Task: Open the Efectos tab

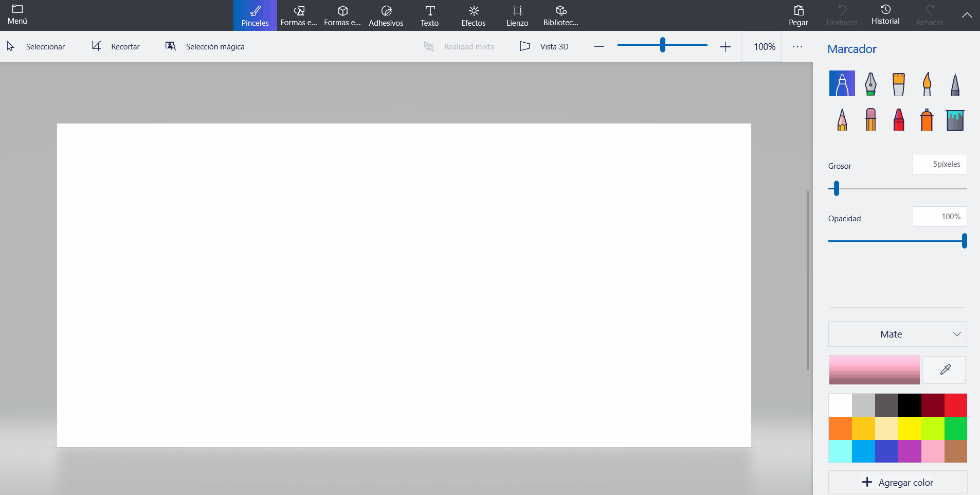Action: (474, 15)
